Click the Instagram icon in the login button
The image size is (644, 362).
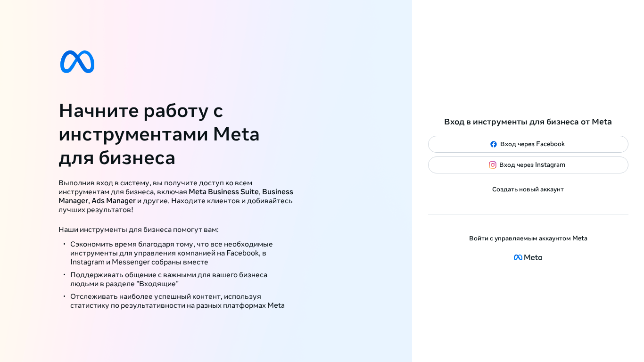point(493,165)
